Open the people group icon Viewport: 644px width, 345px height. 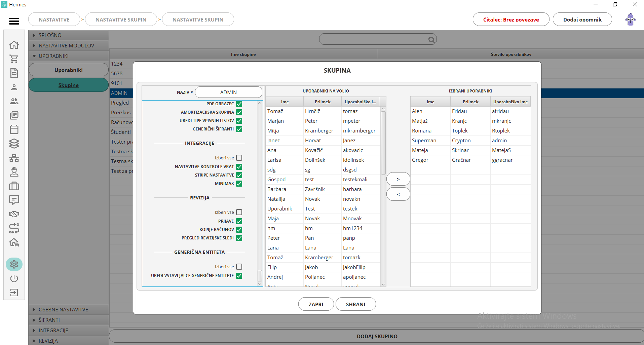(x=14, y=101)
